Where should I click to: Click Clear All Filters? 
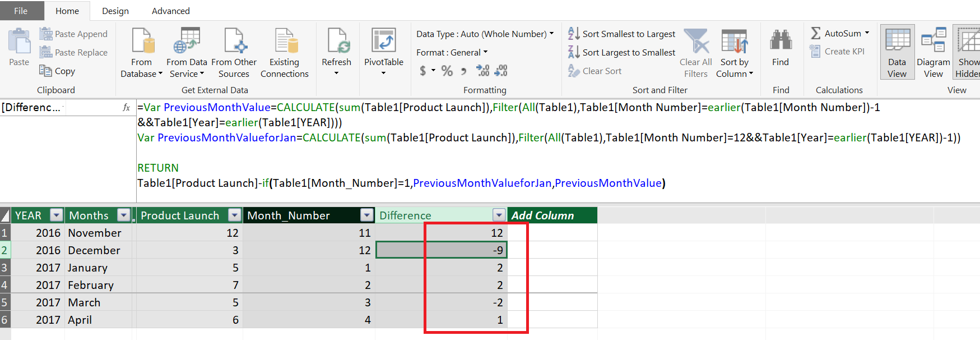696,54
